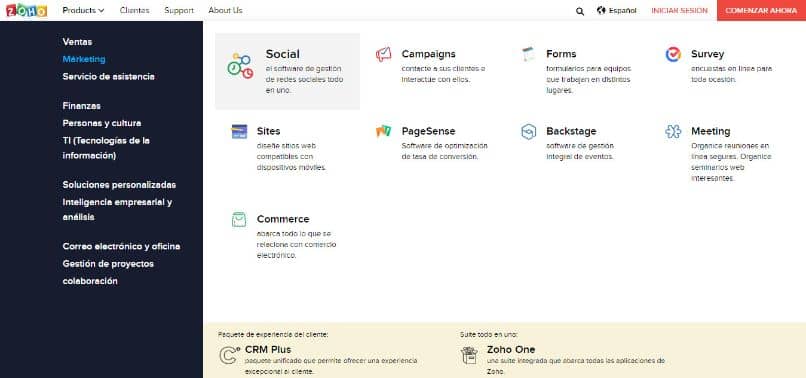The image size is (806, 378).
Task: Click 'diseñe sitios web' description
Action: 291,157
